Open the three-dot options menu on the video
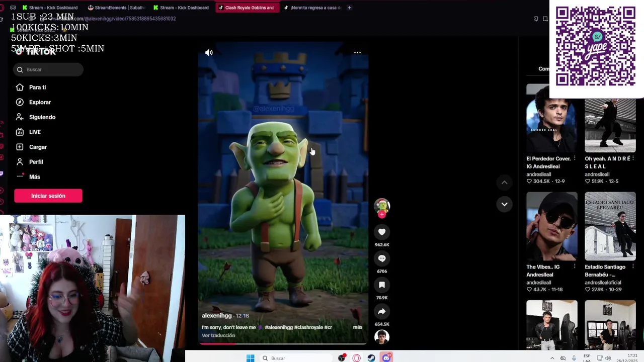The width and height of the screenshot is (644, 362). pyautogui.click(x=357, y=52)
